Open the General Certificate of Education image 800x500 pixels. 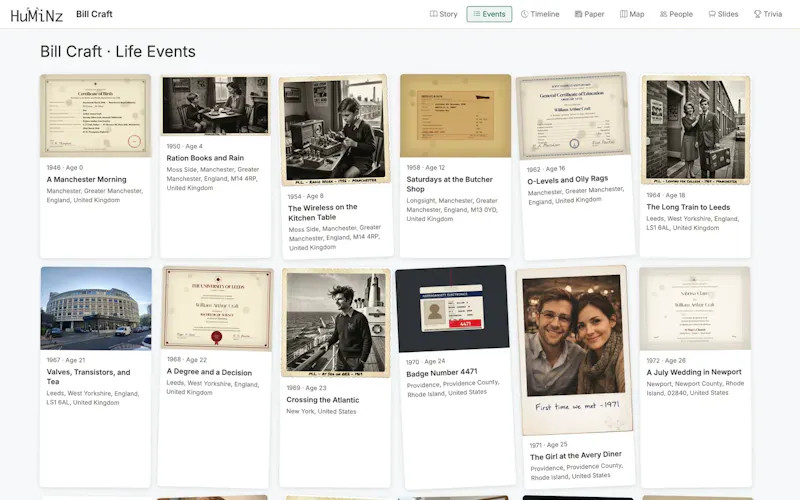coord(573,116)
